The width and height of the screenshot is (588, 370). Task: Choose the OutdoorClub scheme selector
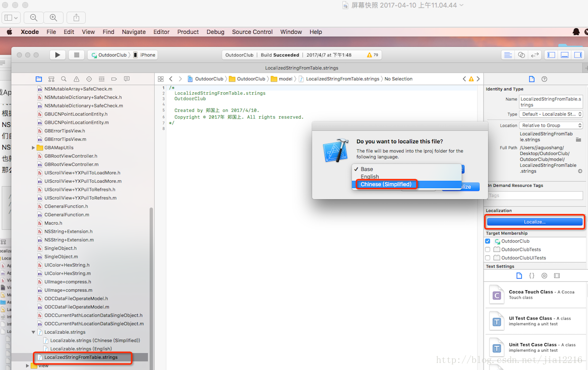pyautogui.click(x=109, y=55)
